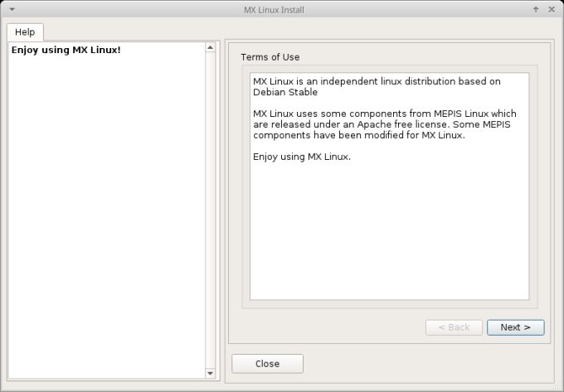Click the Close button below the terms panel

[x=267, y=364]
